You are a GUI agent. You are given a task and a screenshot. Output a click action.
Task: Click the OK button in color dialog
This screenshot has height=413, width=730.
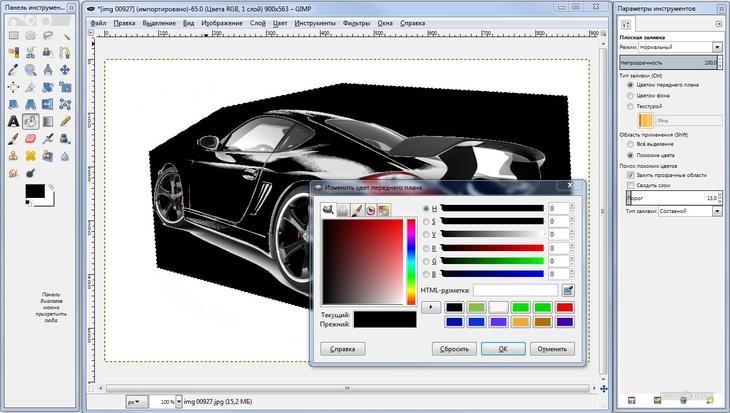(503, 349)
